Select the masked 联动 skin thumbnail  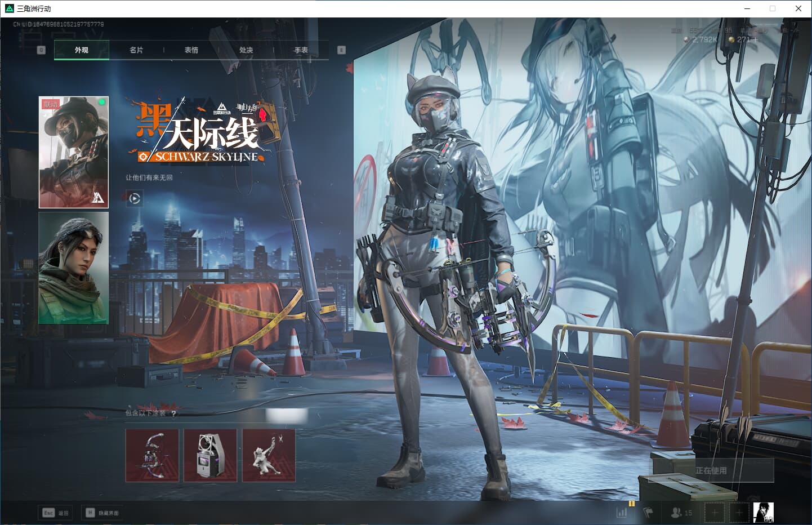click(x=74, y=152)
